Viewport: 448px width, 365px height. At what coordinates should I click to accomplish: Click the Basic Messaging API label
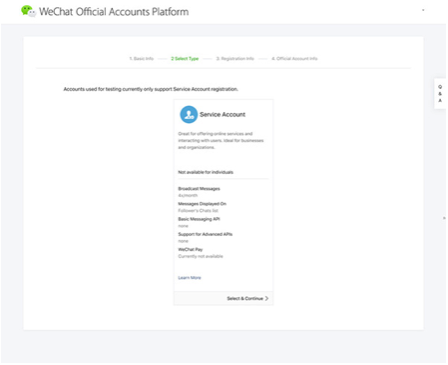click(199, 219)
